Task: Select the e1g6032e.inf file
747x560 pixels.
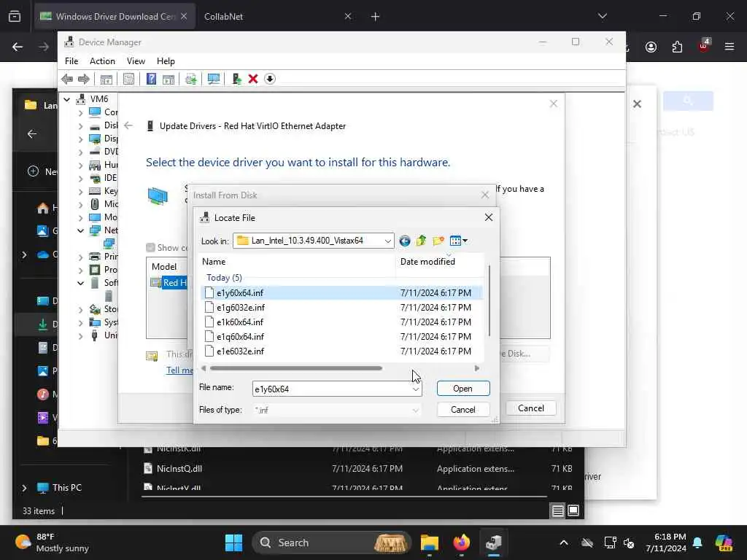Action: pyautogui.click(x=240, y=308)
